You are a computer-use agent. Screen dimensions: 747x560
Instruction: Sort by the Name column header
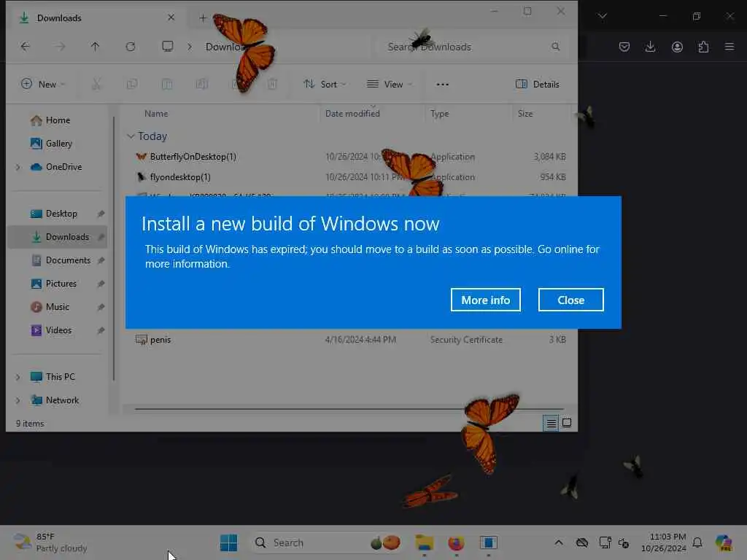point(156,114)
